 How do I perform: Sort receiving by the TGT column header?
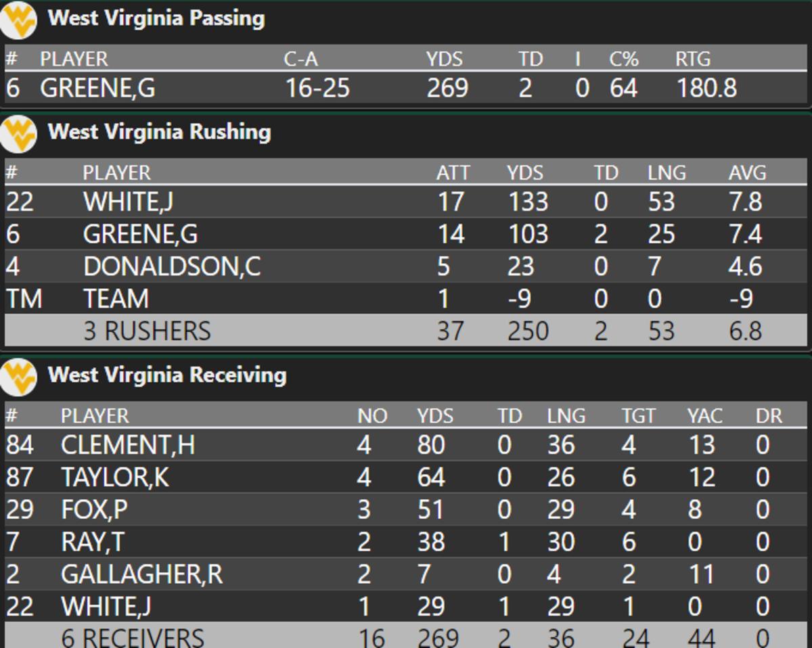pyautogui.click(x=638, y=416)
